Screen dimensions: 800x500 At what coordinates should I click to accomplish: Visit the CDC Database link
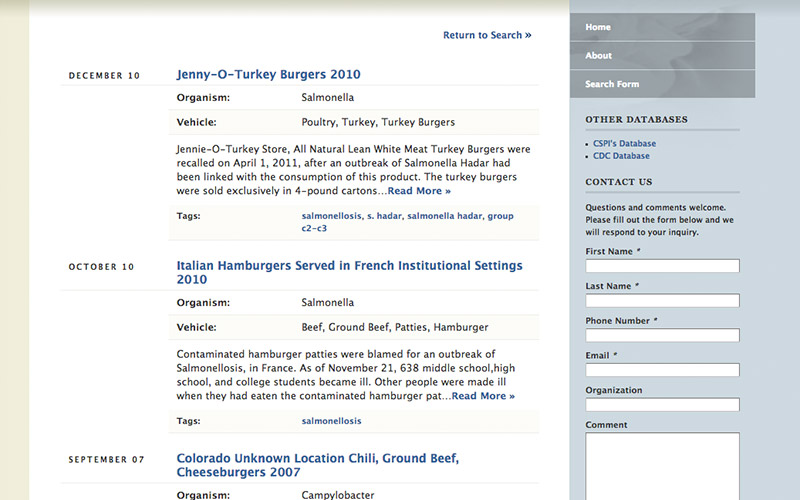[620, 156]
